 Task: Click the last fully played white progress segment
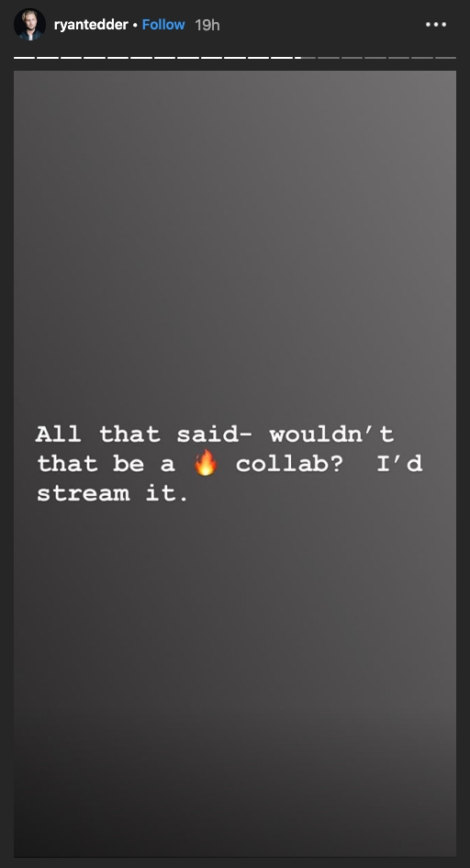coord(282,58)
